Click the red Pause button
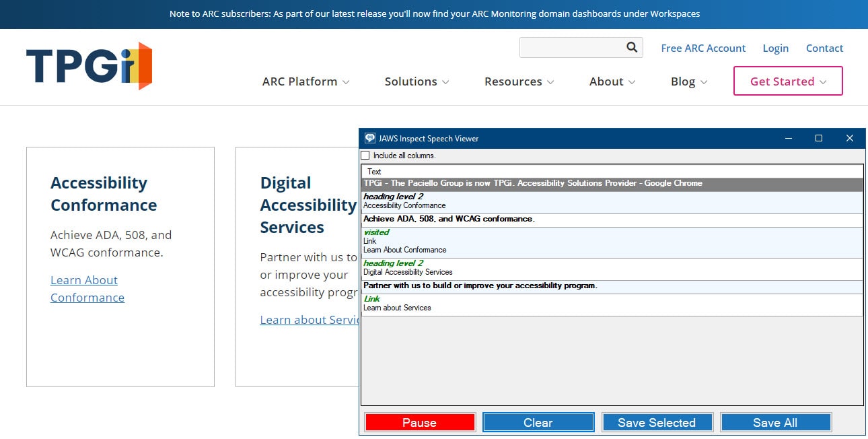 (420, 422)
